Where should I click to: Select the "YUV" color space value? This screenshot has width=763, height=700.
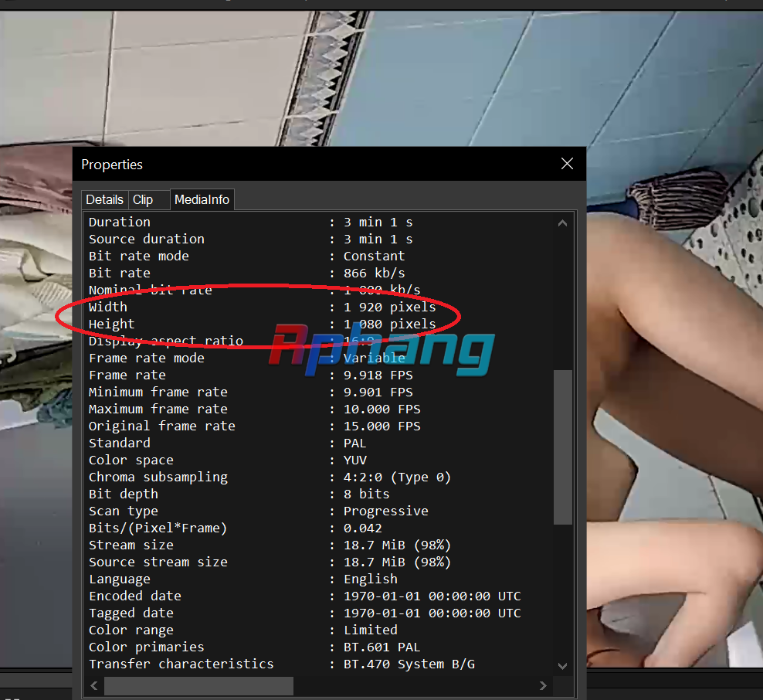355,460
